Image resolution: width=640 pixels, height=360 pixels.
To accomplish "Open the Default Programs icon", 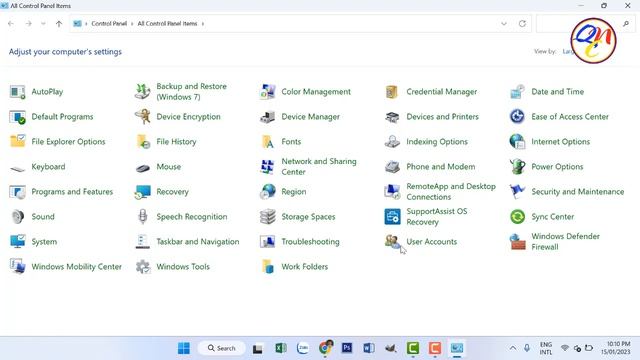I will click(x=17, y=117).
